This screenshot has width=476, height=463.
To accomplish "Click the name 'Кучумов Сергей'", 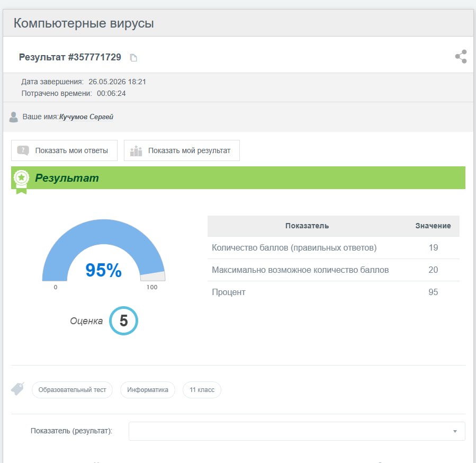I will coord(86,117).
